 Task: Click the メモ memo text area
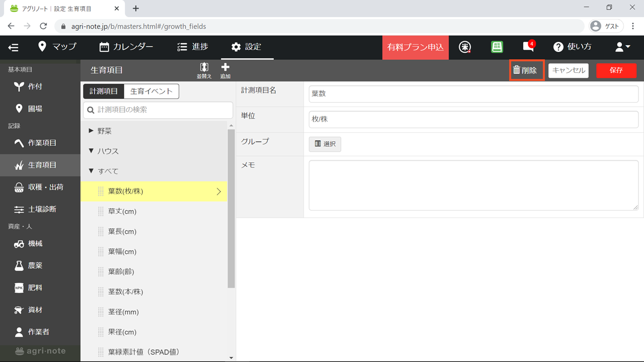pyautogui.click(x=473, y=185)
